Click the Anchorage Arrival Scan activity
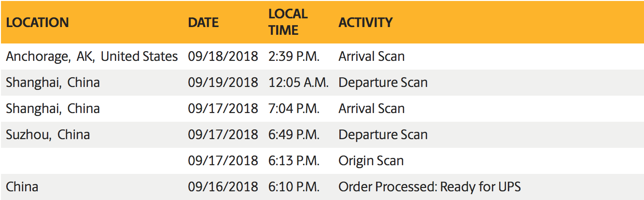644x200 pixels. [371, 57]
